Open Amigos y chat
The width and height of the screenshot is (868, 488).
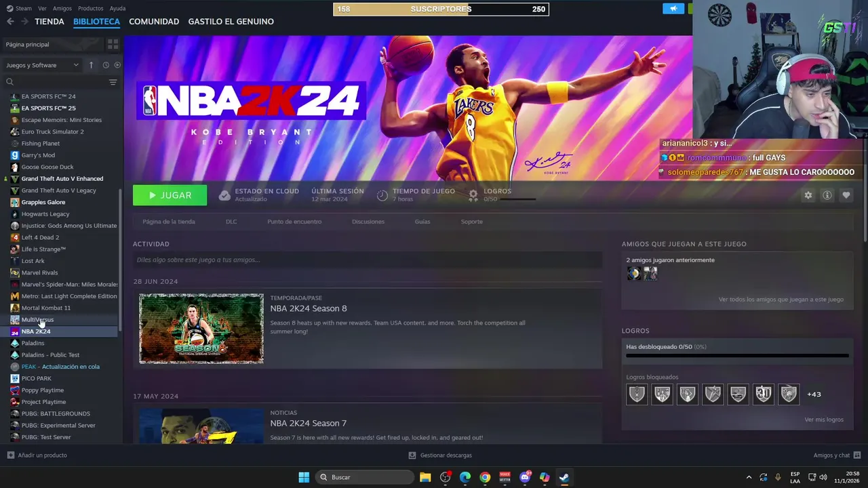click(x=837, y=455)
